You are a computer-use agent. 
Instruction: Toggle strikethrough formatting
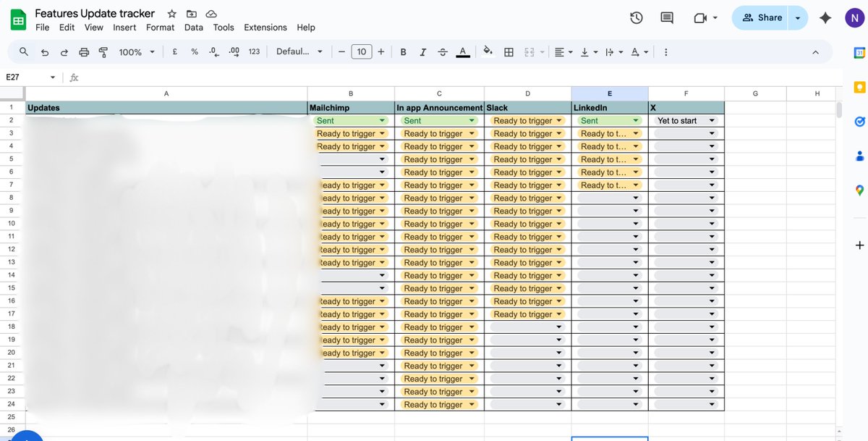(443, 52)
